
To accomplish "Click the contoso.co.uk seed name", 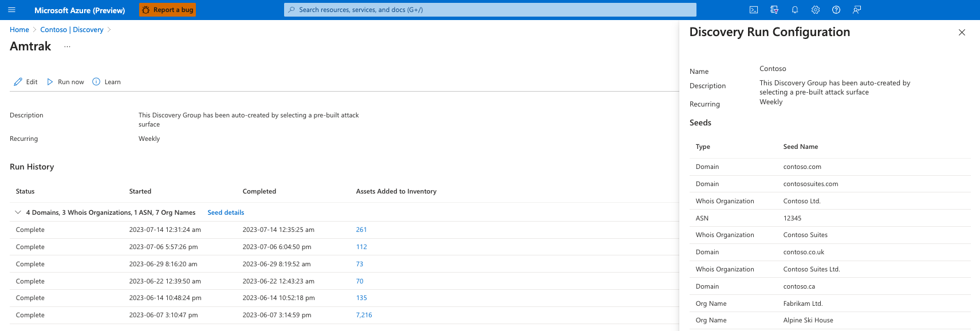I will pos(804,252).
